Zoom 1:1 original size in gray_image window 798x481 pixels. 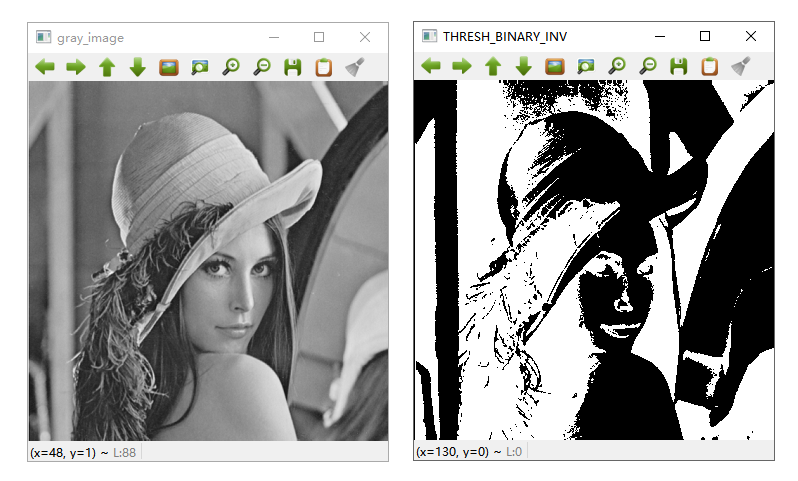169,67
